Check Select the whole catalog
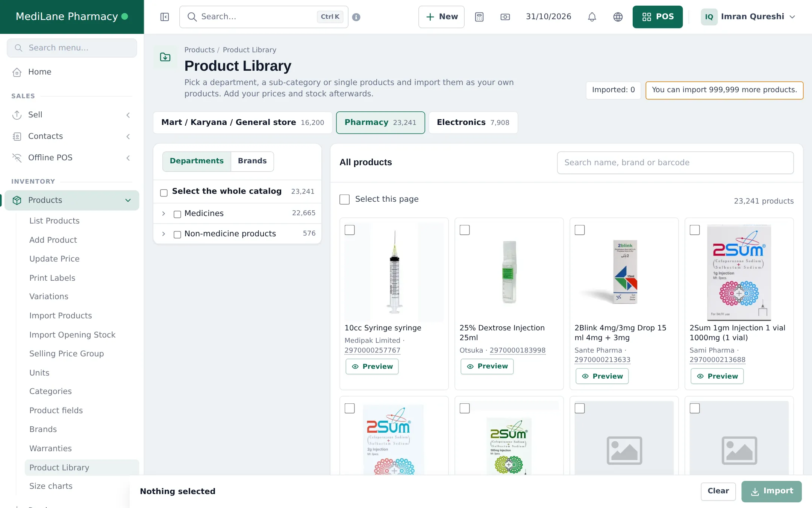Screen dimensions: 812x508 (x=164, y=193)
